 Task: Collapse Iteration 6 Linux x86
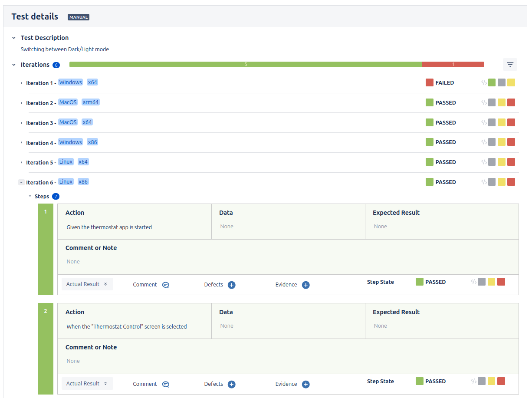pyautogui.click(x=21, y=182)
